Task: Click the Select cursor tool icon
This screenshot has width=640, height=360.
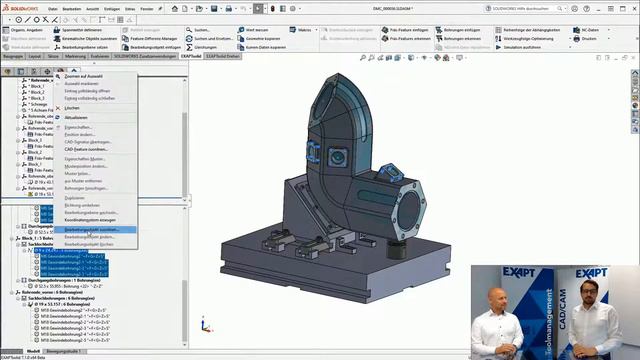Action: point(258,9)
